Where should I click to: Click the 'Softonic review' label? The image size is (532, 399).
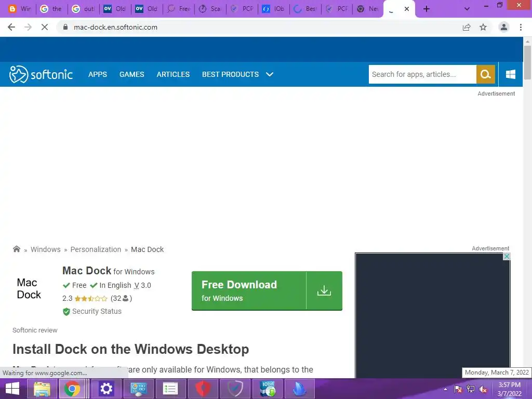[x=35, y=330]
